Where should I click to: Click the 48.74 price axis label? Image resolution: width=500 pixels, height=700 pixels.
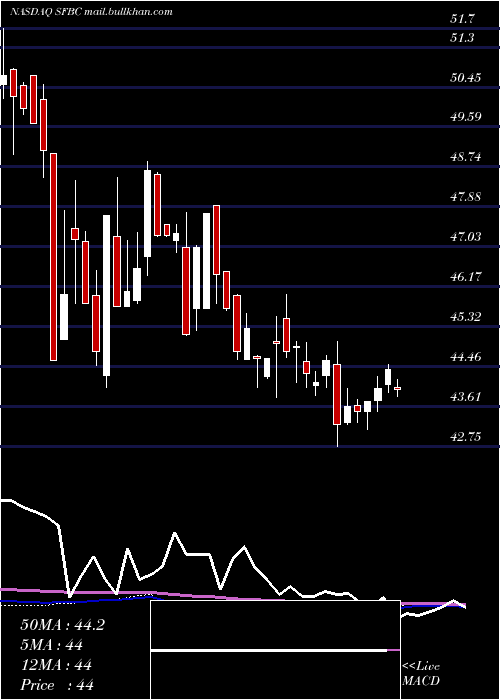tap(466, 157)
